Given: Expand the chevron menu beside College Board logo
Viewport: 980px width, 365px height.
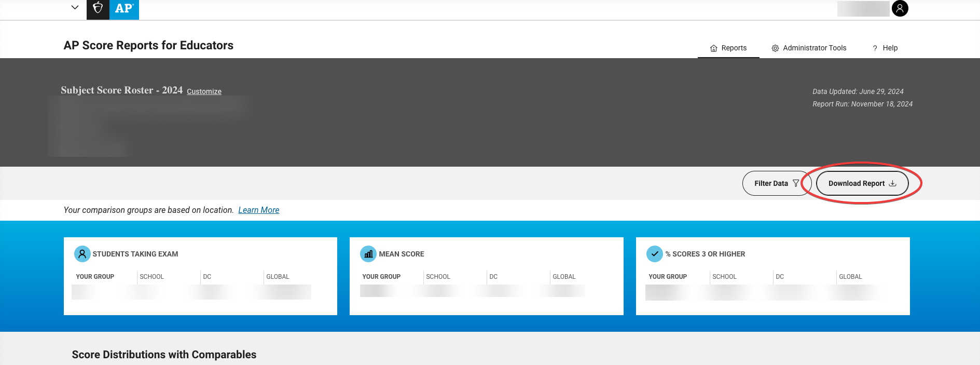Looking at the screenshot, I should 75,7.
